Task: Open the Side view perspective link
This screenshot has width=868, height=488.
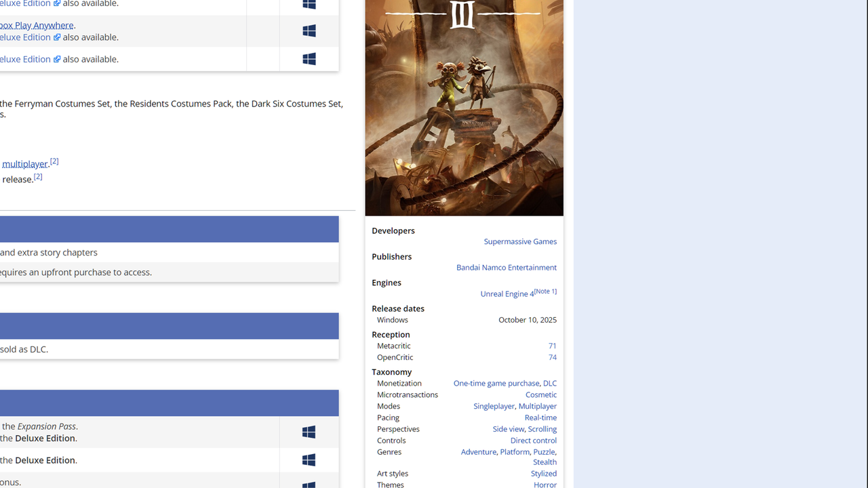Action: point(509,429)
